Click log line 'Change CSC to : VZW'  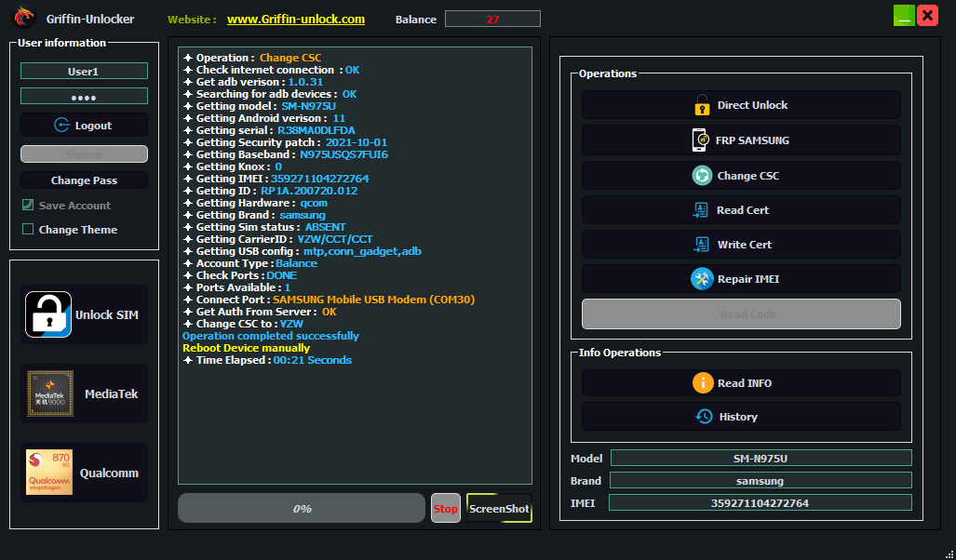coord(243,324)
